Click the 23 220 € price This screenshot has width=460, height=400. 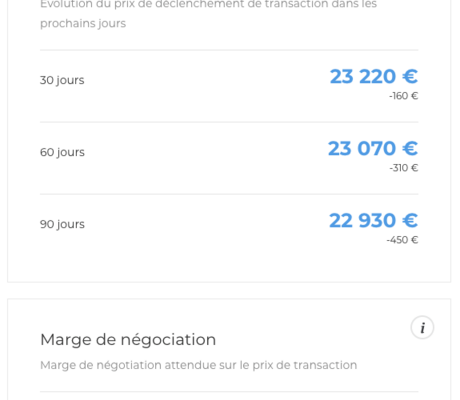tap(374, 76)
